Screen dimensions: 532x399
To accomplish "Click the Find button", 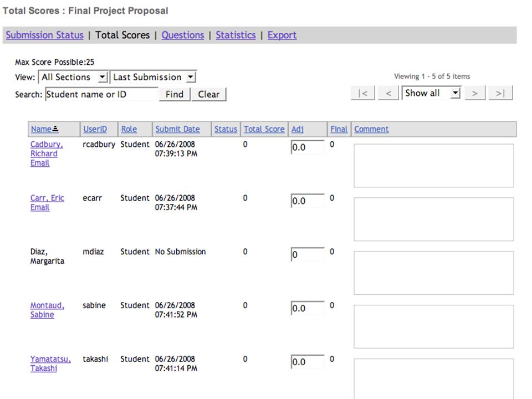I will 175,94.
